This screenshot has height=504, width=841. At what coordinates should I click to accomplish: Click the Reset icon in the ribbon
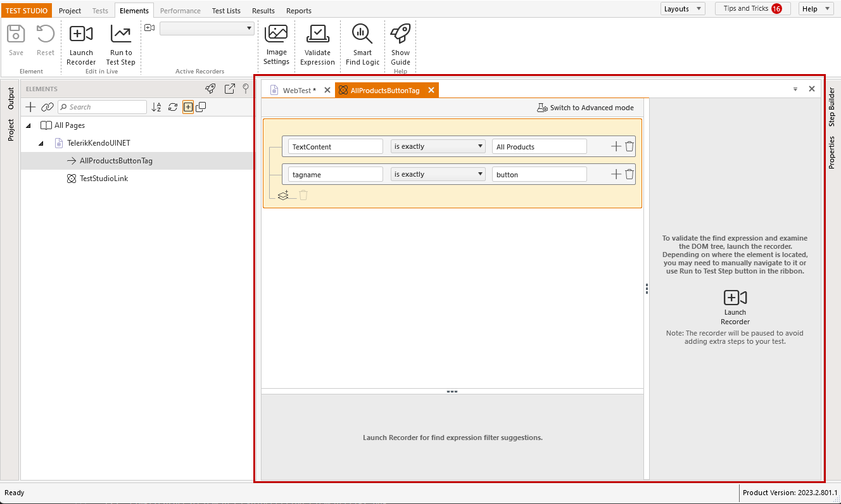46,34
